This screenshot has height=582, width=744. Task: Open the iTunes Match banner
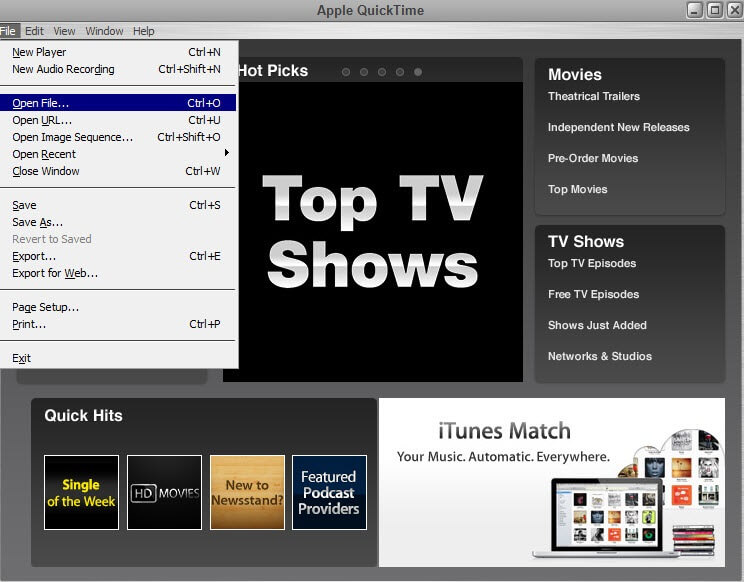point(552,482)
